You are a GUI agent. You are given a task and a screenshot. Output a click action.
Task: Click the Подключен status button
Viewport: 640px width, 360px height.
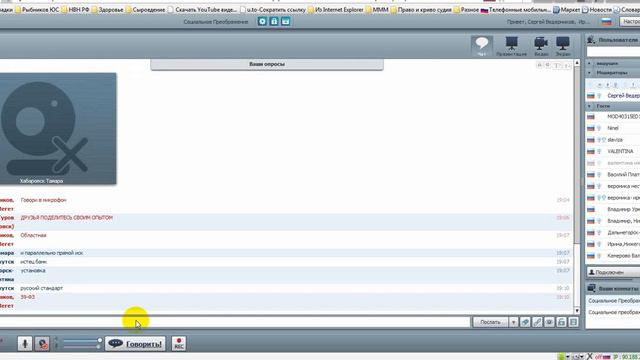(x=613, y=272)
